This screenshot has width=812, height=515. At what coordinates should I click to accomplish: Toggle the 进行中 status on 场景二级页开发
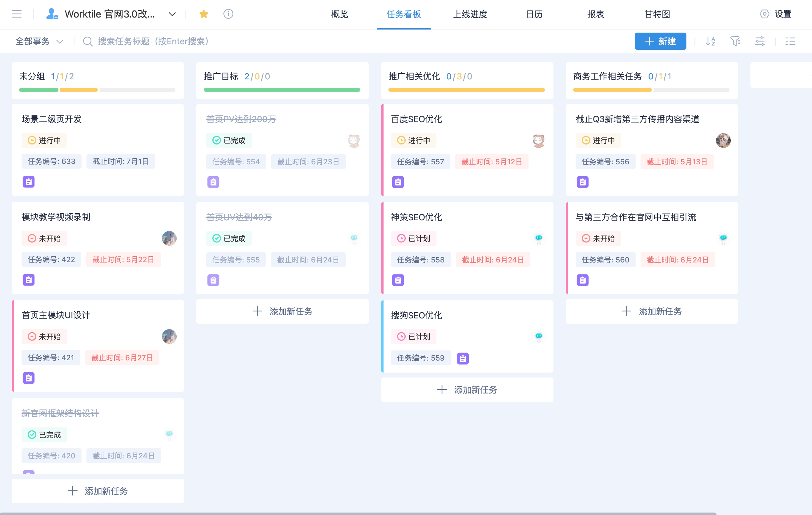pos(44,140)
